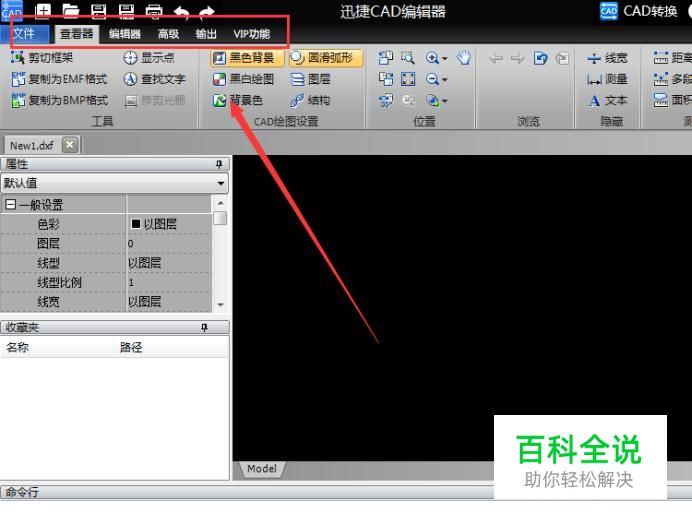Open the 图层 layers dialog
The width and height of the screenshot is (692, 524).
coord(310,79)
